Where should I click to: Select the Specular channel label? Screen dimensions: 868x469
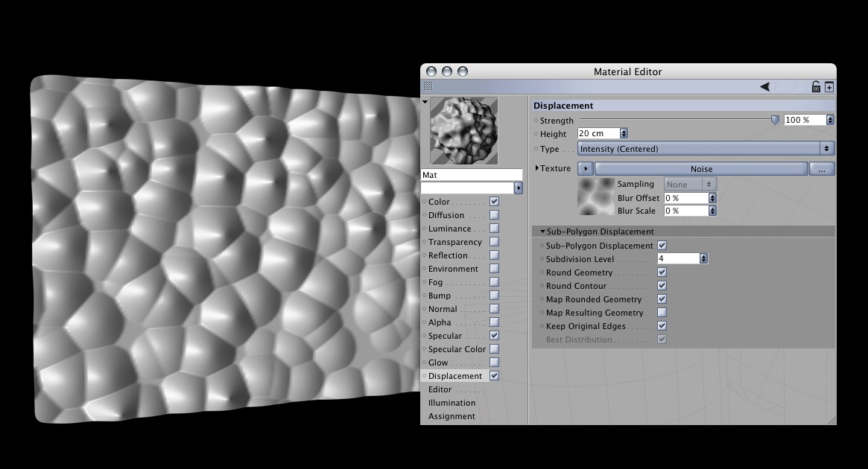(445, 336)
